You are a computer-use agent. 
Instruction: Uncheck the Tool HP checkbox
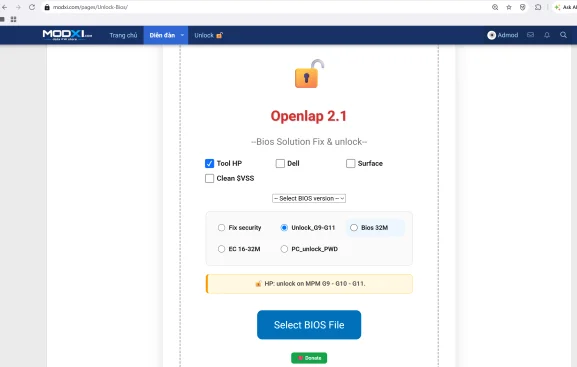click(x=209, y=163)
